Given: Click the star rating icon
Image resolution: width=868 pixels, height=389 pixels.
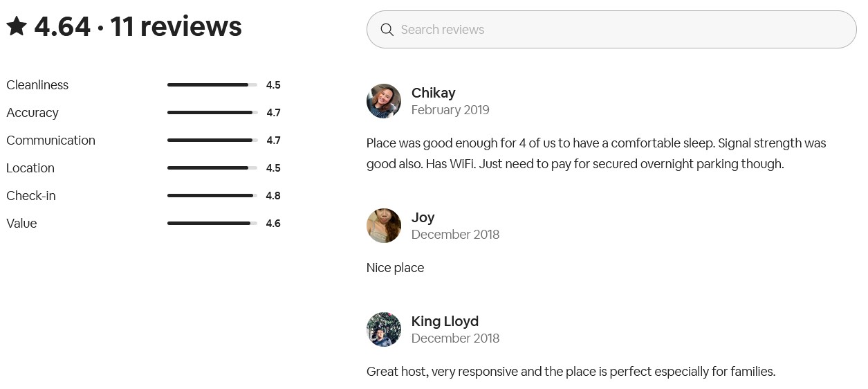Looking at the screenshot, I should [x=17, y=27].
